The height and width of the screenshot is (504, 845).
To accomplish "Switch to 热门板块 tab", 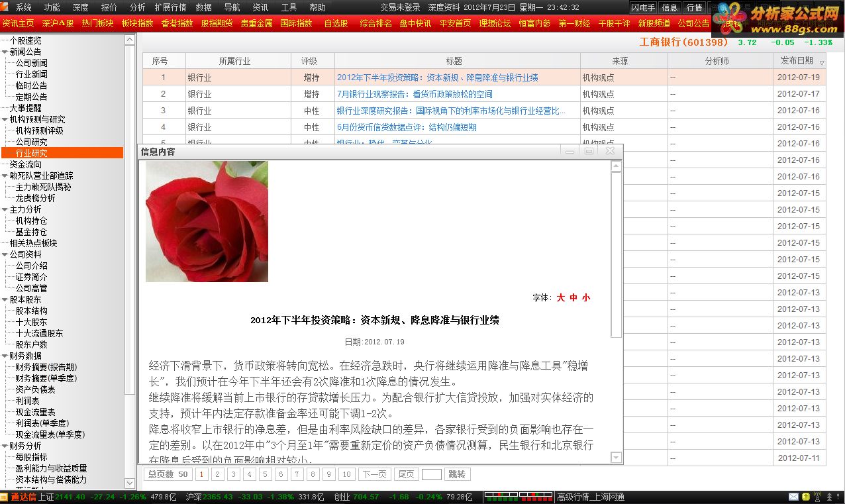I will point(97,23).
